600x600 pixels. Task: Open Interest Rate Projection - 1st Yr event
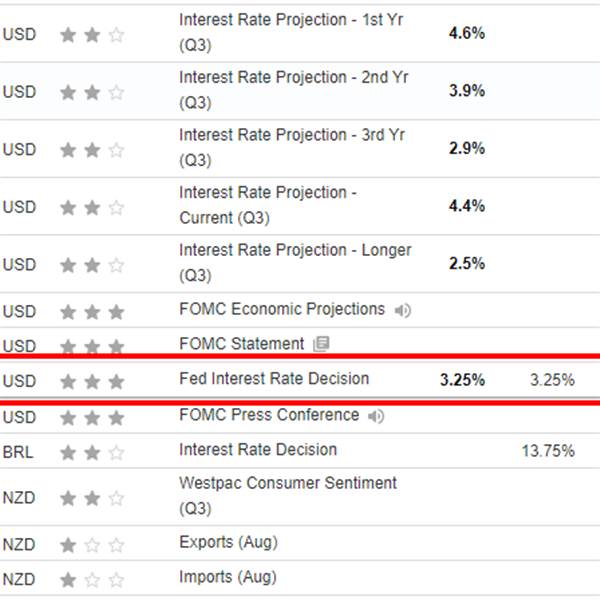pyautogui.click(x=291, y=32)
